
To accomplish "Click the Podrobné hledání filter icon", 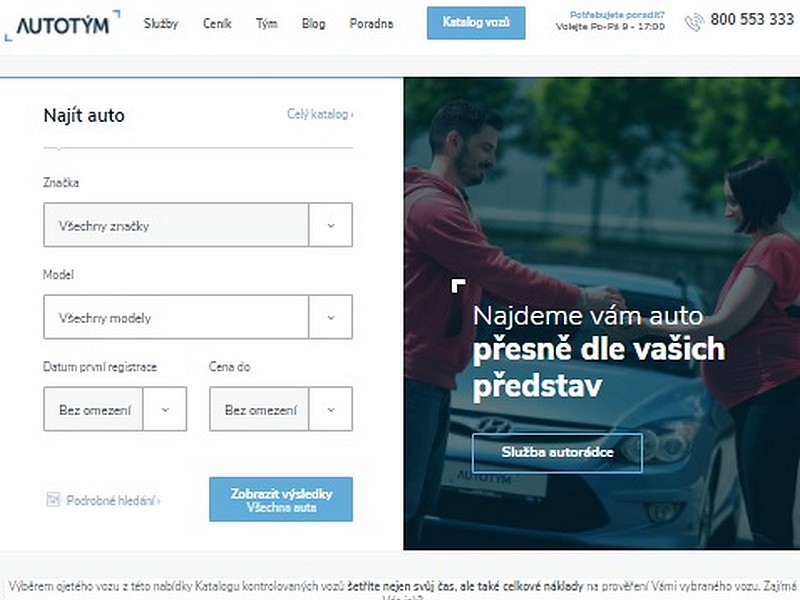I will click(53, 500).
